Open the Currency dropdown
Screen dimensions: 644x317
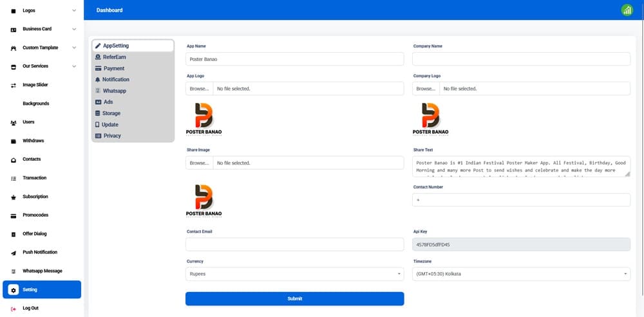coord(294,274)
